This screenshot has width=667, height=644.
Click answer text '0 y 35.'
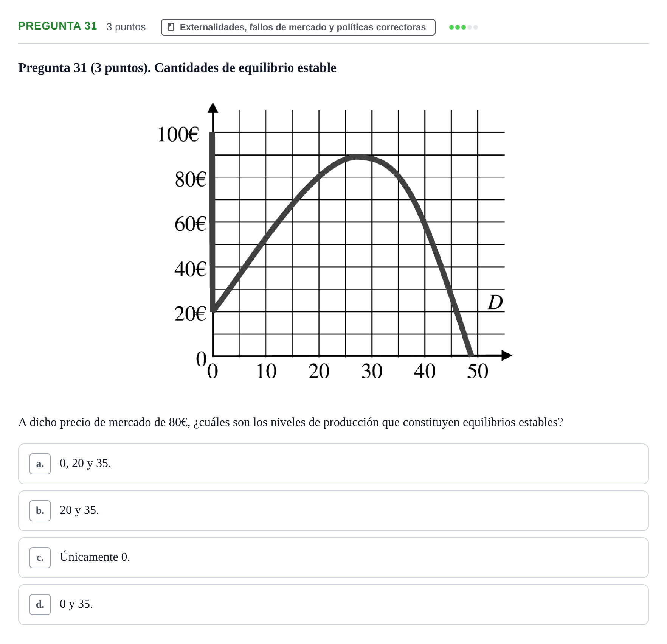[x=76, y=604]
